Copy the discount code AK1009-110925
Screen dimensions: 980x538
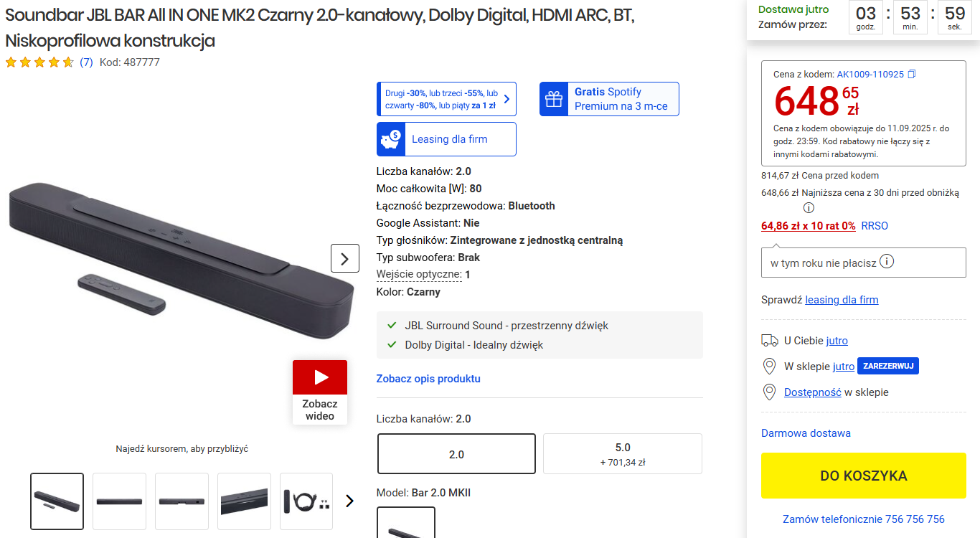pos(912,74)
